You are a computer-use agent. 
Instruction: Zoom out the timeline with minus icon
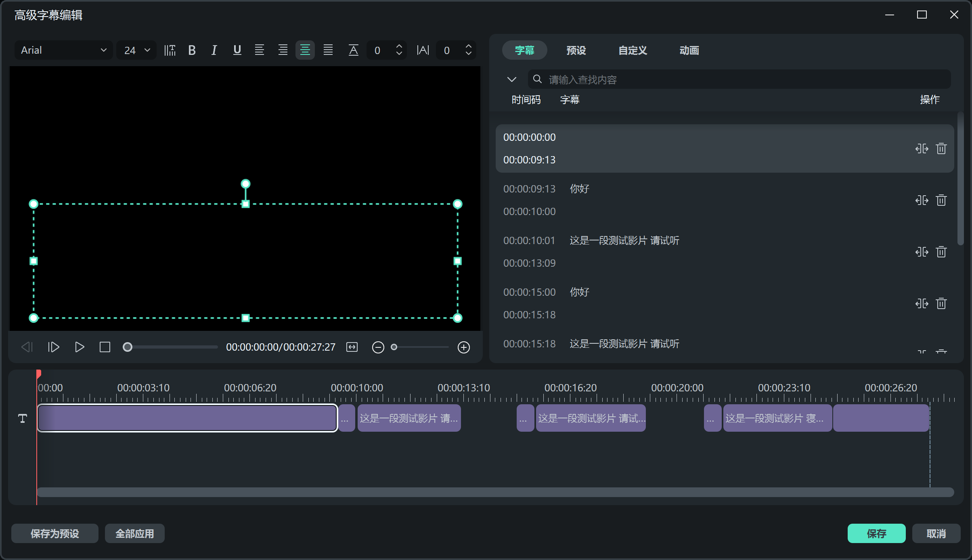pyautogui.click(x=378, y=347)
